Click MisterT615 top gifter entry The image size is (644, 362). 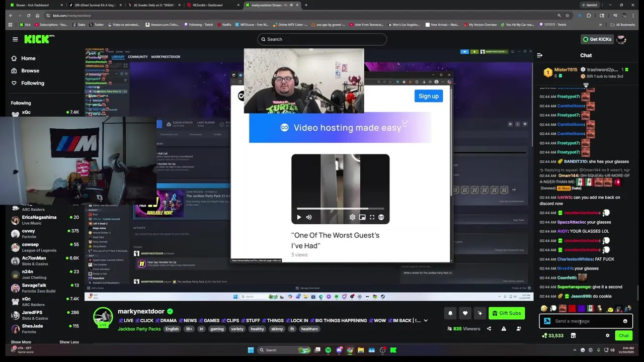[560, 72]
